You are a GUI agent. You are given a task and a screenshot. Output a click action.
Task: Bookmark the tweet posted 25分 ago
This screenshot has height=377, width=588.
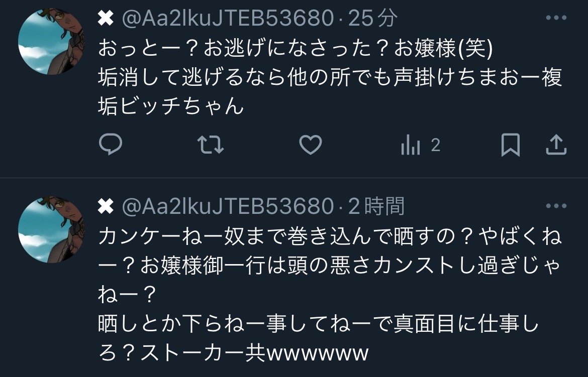tap(511, 145)
